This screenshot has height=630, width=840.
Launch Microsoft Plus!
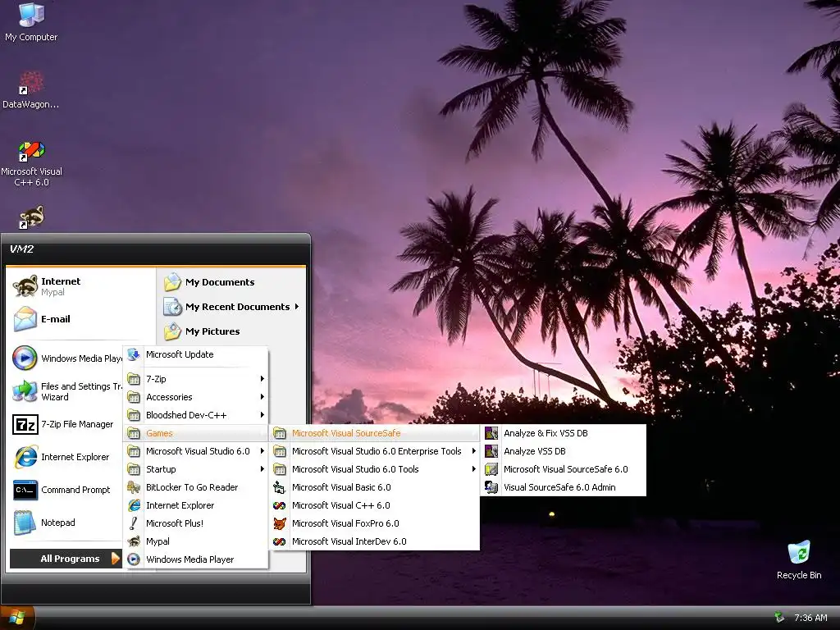point(195,523)
